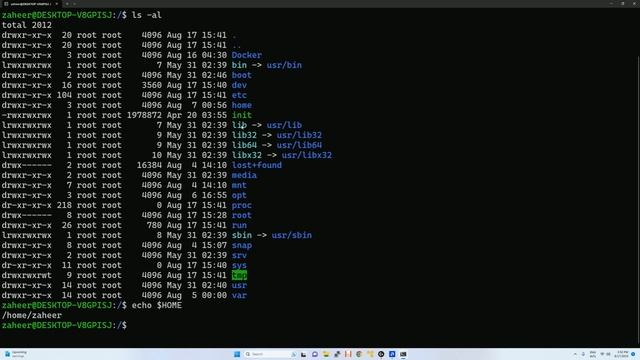
Task: Click the 'mnt' directory name
Action: [x=239, y=185]
